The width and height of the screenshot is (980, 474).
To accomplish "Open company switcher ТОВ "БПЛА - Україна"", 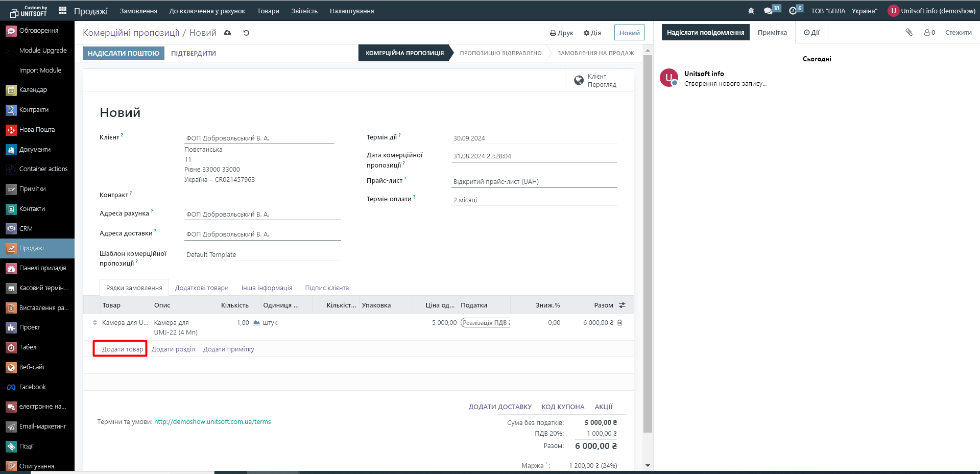I will point(844,11).
